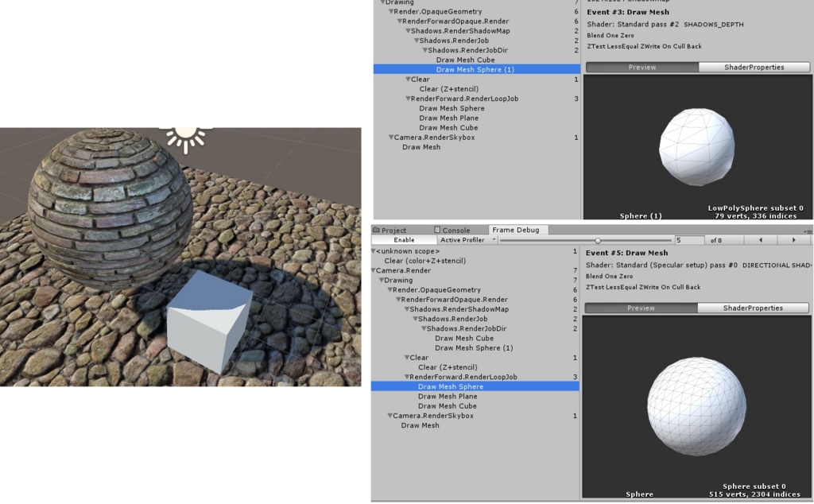Image resolution: width=814 pixels, height=504 pixels.
Task: Select the white cube in scene view
Action: 210,321
